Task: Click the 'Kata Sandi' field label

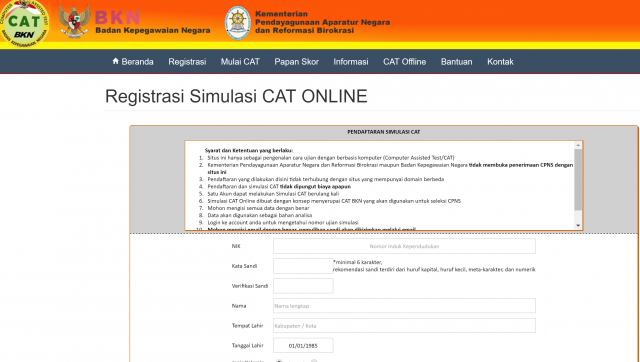Action: (x=244, y=266)
